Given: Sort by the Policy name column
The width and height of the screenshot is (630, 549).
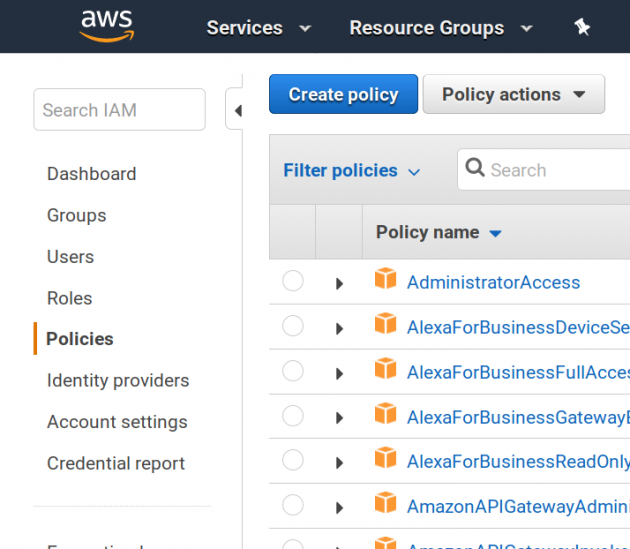Looking at the screenshot, I should coord(438,232).
